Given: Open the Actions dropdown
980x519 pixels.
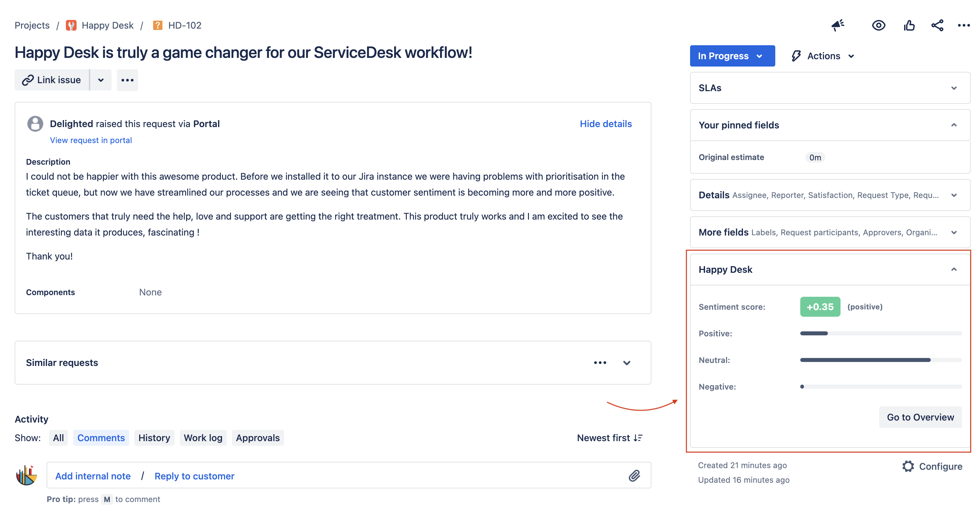Looking at the screenshot, I should click(x=823, y=56).
